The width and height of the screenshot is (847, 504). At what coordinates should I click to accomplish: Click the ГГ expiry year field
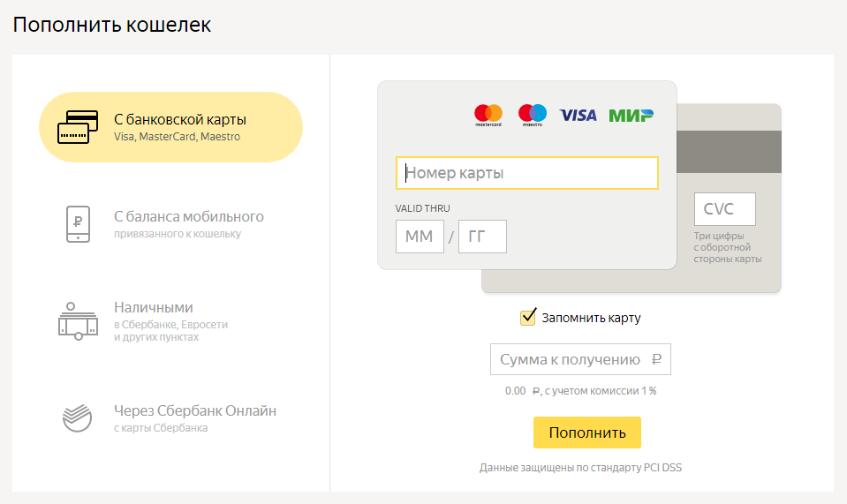[x=482, y=237]
